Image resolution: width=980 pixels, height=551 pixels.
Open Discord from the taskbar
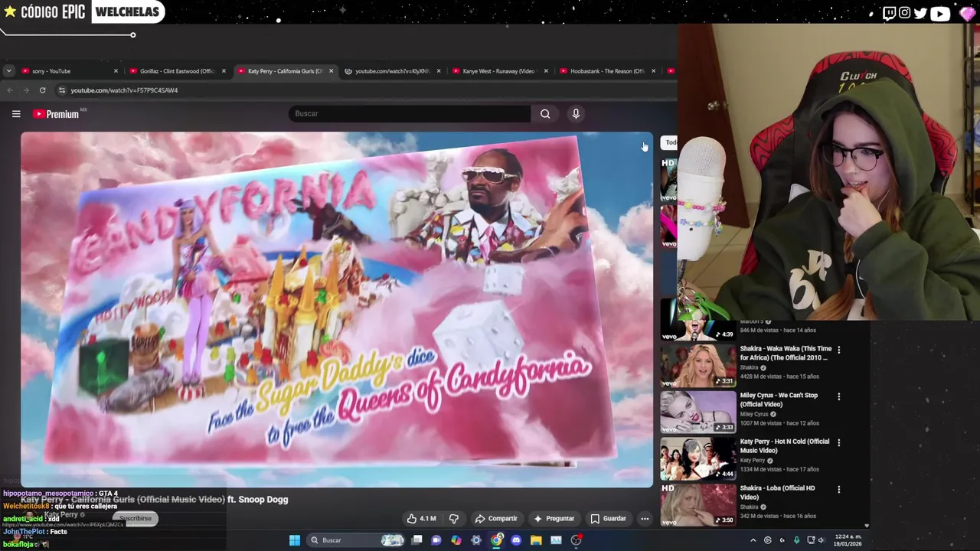coord(516,540)
